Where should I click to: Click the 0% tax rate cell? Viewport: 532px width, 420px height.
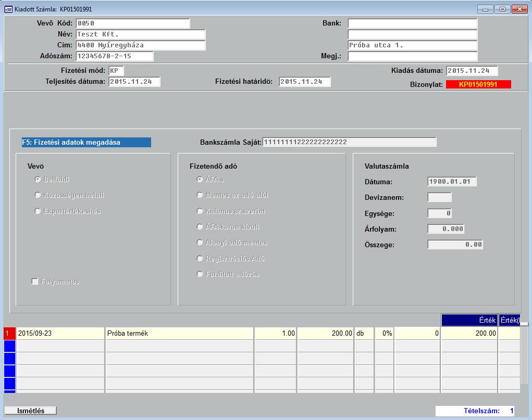[384, 333]
